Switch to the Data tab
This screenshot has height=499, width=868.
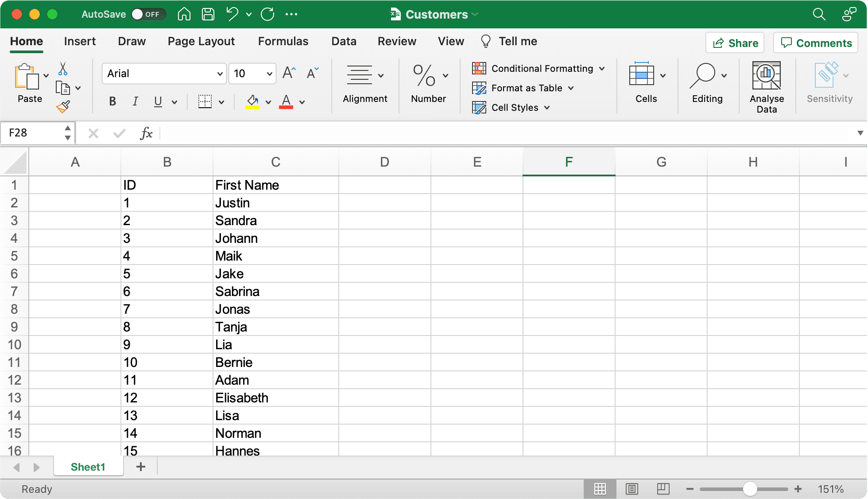click(x=344, y=41)
